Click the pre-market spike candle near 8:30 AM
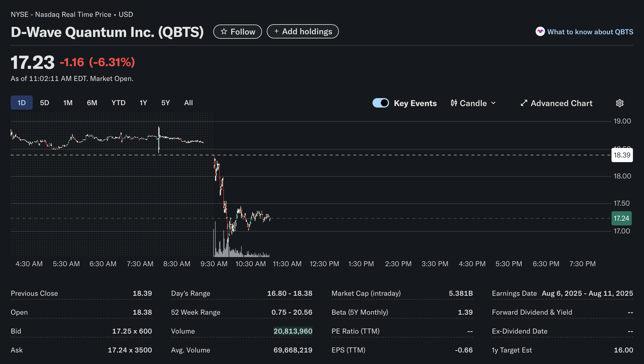Screen dimensions: 644x364 point(159,140)
